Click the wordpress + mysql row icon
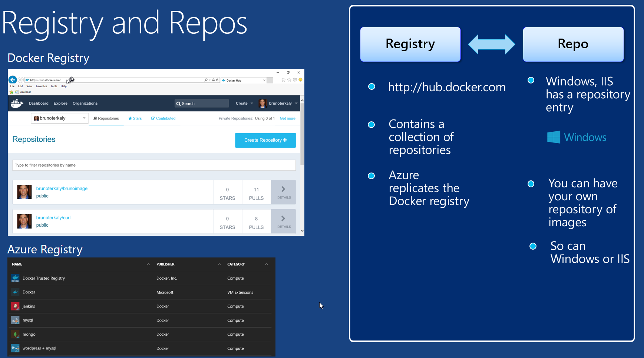 pyautogui.click(x=15, y=348)
